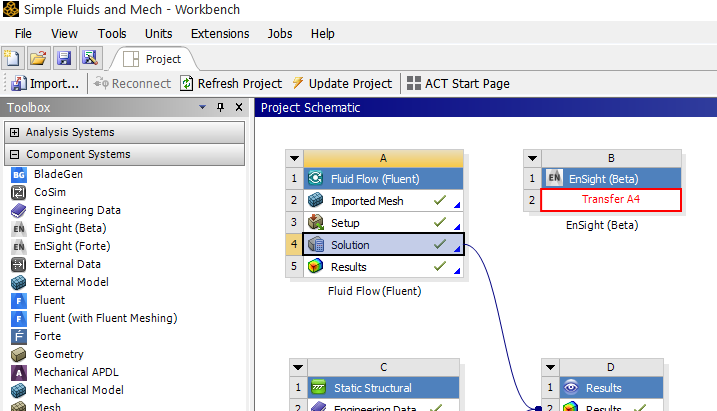Click the Open project folder icon
Image resolution: width=717 pixels, height=411 pixels.
tap(38, 58)
